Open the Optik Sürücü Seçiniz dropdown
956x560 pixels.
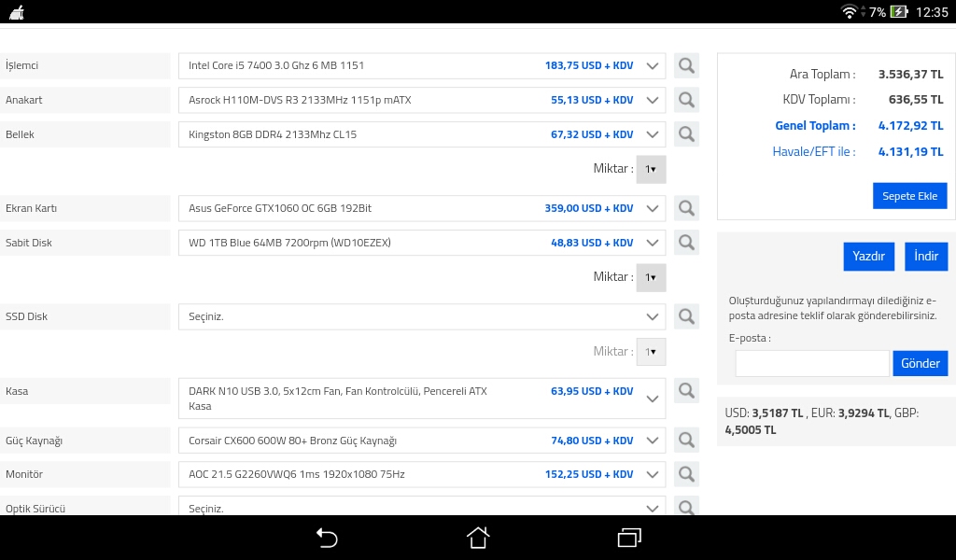(x=422, y=507)
